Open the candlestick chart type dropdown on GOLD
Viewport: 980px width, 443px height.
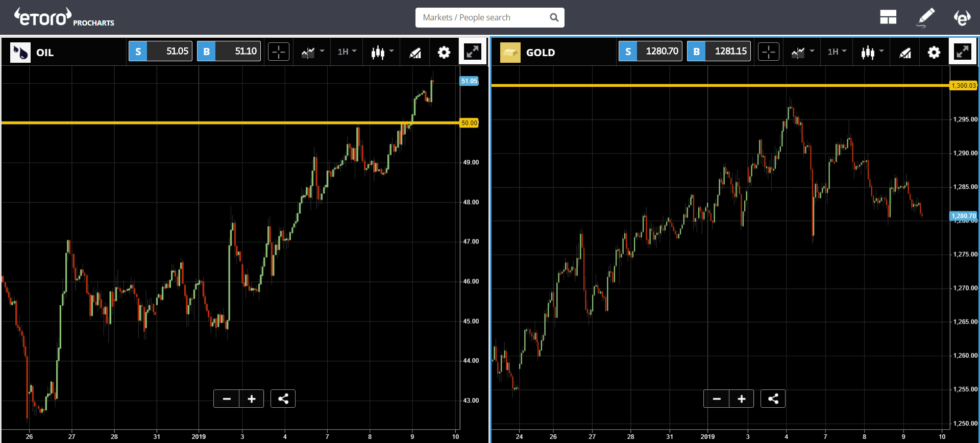pos(871,52)
